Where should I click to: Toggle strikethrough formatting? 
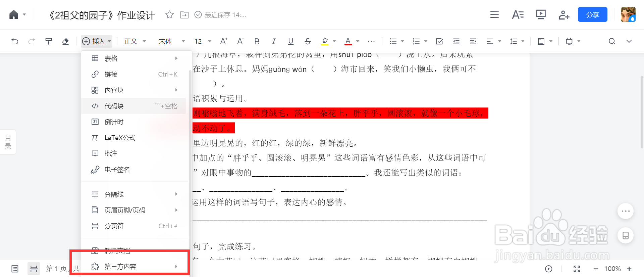308,41
